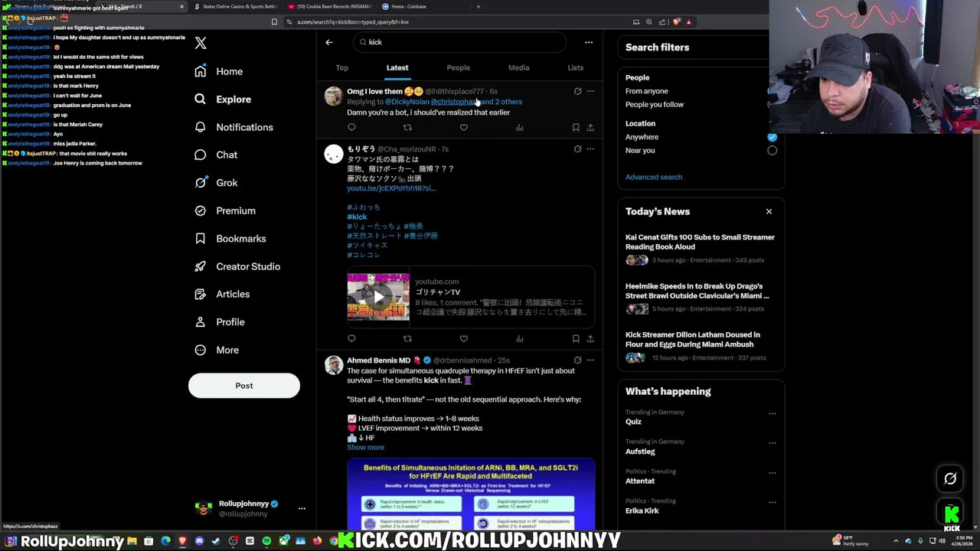Open Notifications in the sidebar
Viewport: 980px width, 551px height.
point(234,127)
